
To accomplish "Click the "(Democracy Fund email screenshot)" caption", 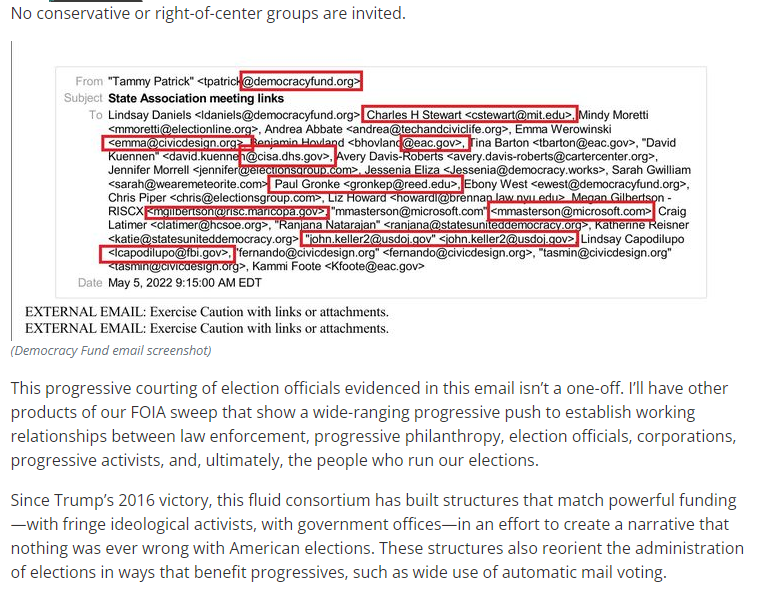I will [x=111, y=350].
